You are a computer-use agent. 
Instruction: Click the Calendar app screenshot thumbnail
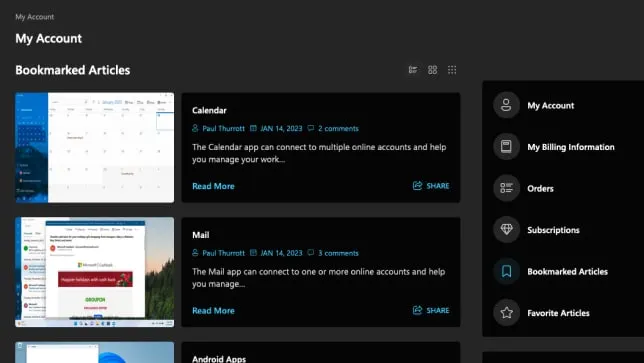94,147
